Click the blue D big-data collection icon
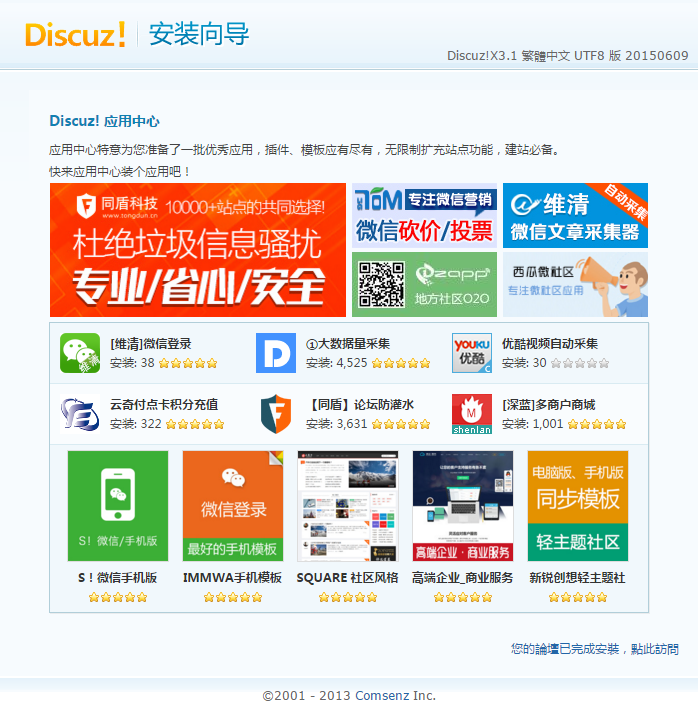This screenshot has height=714, width=698. coord(275,353)
